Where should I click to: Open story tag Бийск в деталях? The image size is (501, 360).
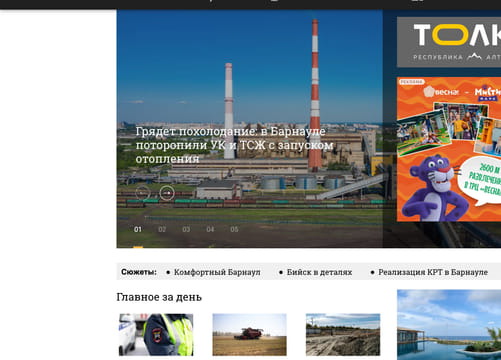[x=319, y=272]
